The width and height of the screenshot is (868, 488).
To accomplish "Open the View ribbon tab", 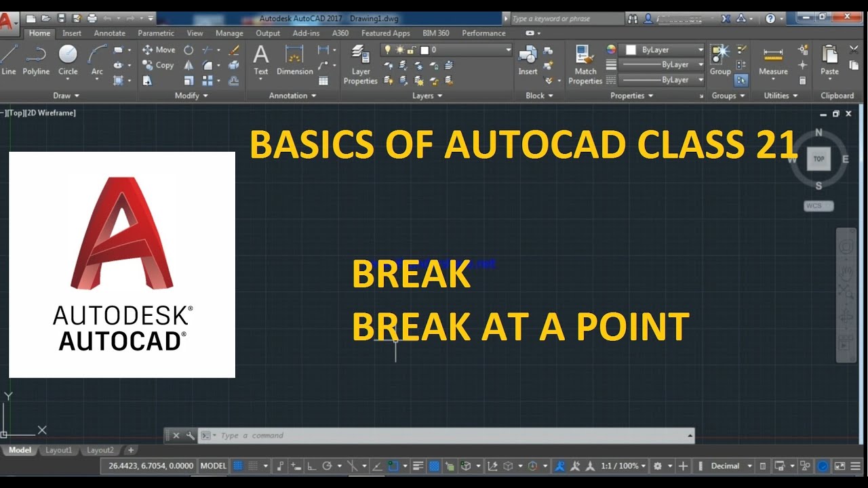I will [x=195, y=33].
